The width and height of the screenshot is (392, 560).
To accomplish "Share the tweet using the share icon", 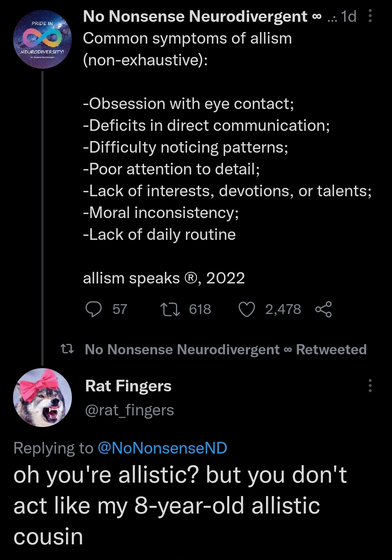I will [323, 309].
